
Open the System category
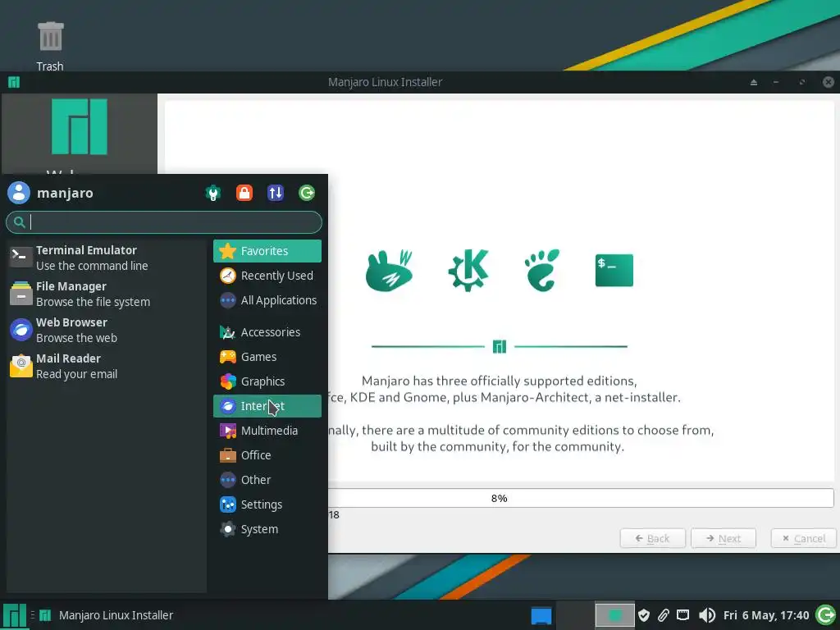tap(267, 529)
